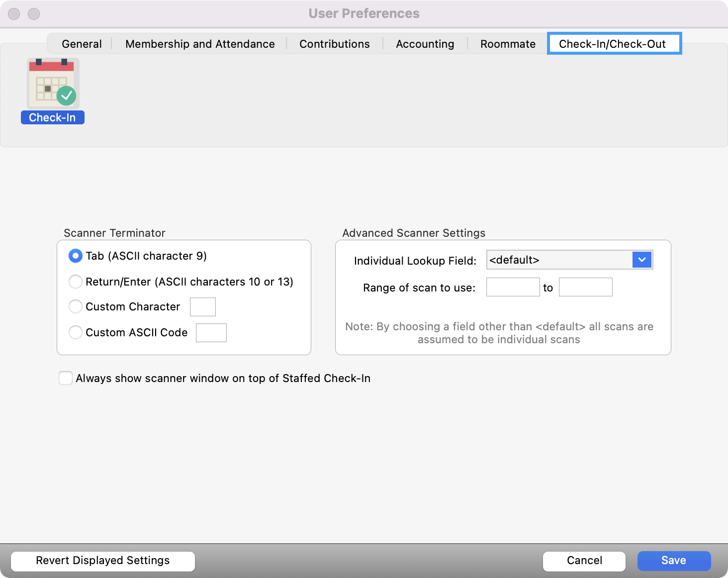This screenshot has width=728, height=578.
Task: Save the user preferences
Action: [674, 561]
